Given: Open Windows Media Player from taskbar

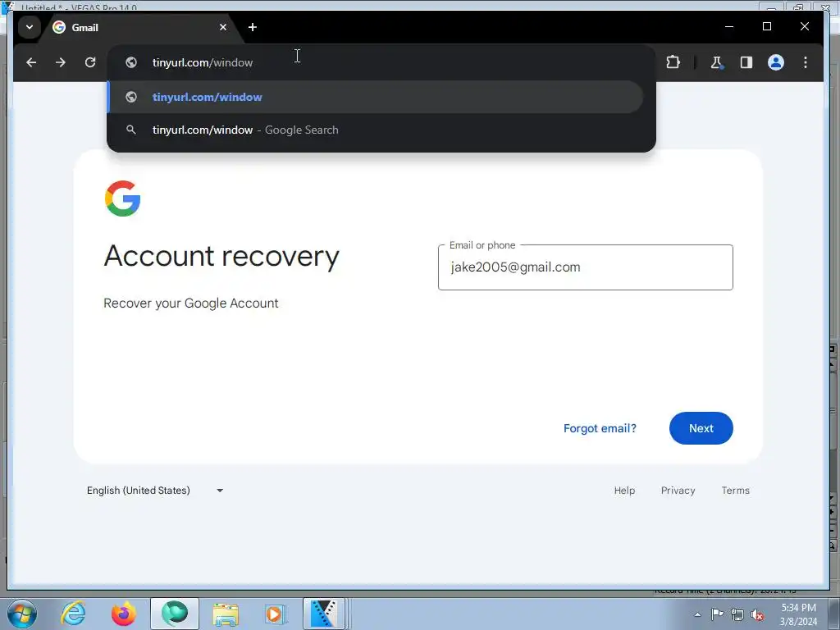Looking at the screenshot, I should pos(276,614).
